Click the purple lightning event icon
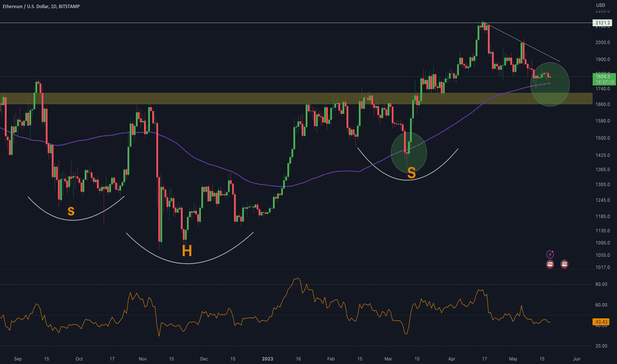The image size is (617, 364). click(550, 254)
